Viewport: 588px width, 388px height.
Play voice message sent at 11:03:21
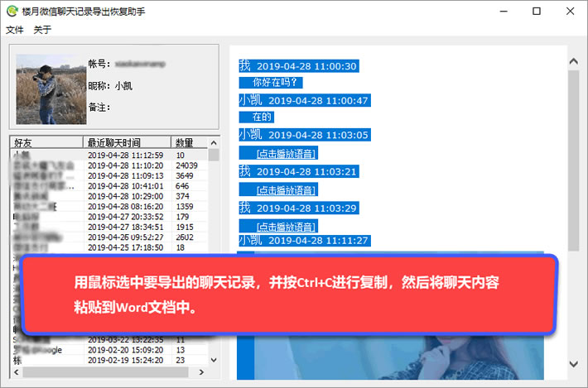[x=286, y=190]
